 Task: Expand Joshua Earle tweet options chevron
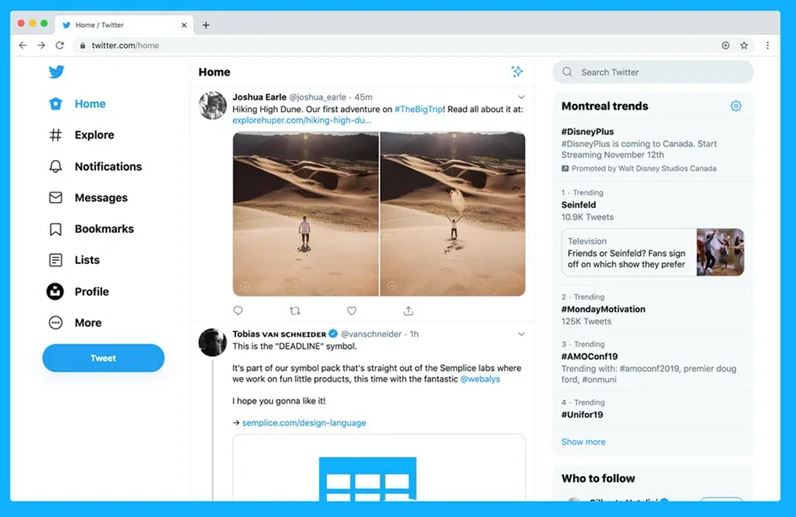(521, 97)
